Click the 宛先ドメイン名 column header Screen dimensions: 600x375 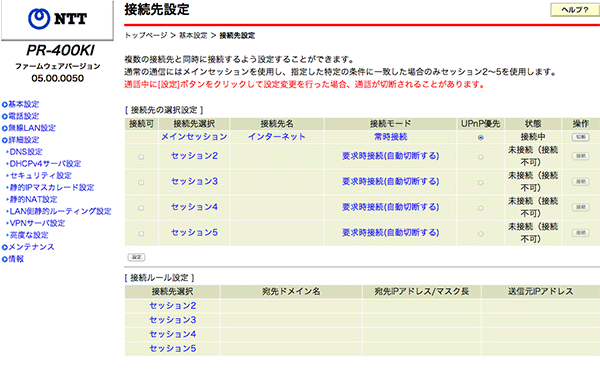[x=291, y=292]
